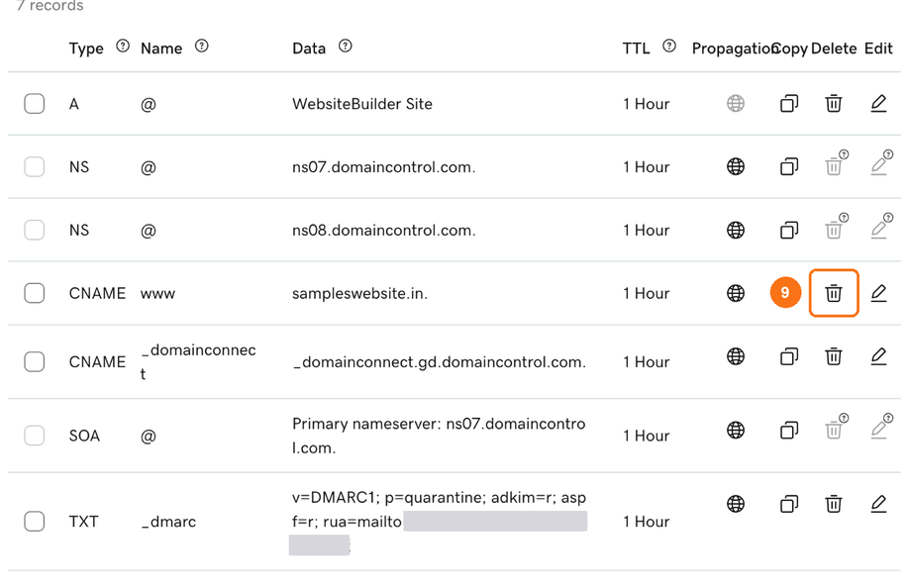Select the ns08 NS record checkbox
The width and height of the screenshot is (910, 588).
[35, 230]
